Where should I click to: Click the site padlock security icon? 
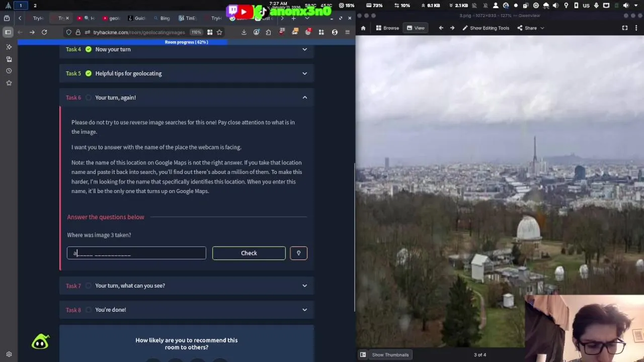[x=78, y=32]
